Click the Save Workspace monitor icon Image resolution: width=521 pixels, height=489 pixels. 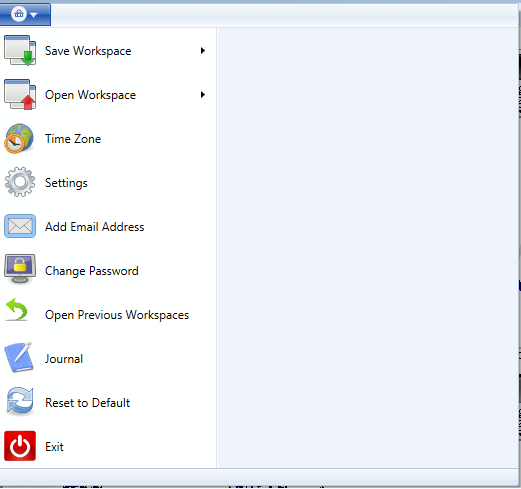click(20, 51)
